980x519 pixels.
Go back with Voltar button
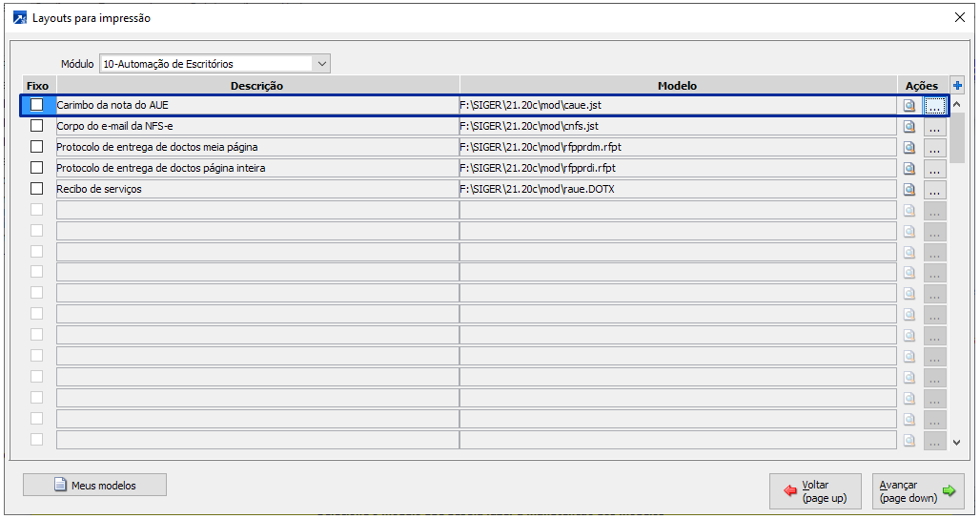tap(816, 491)
